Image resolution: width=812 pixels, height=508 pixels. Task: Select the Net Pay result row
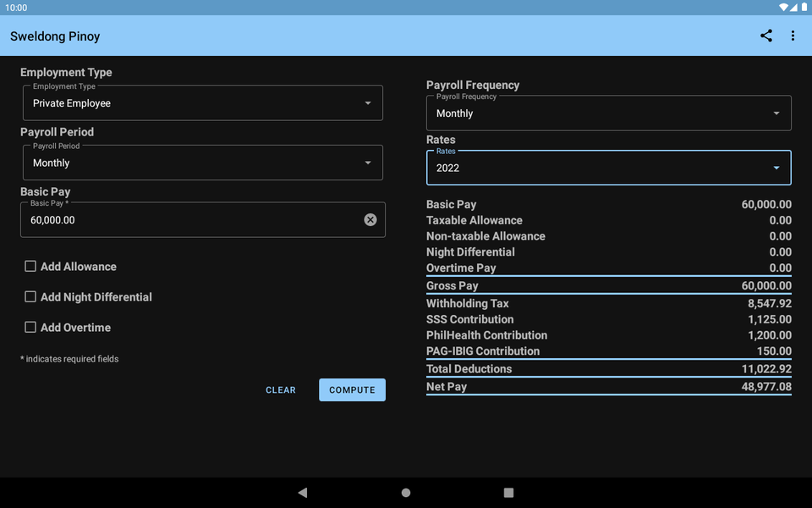pos(608,387)
